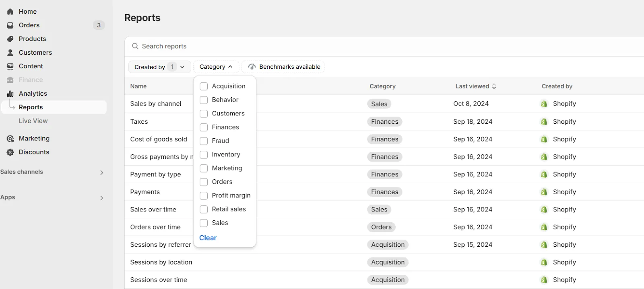
Task: Tick the Inventory category checkbox
Action: 204,155
